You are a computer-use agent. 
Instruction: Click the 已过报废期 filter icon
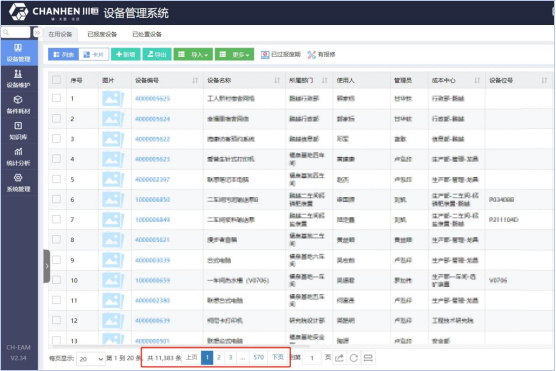click(265, 55)
